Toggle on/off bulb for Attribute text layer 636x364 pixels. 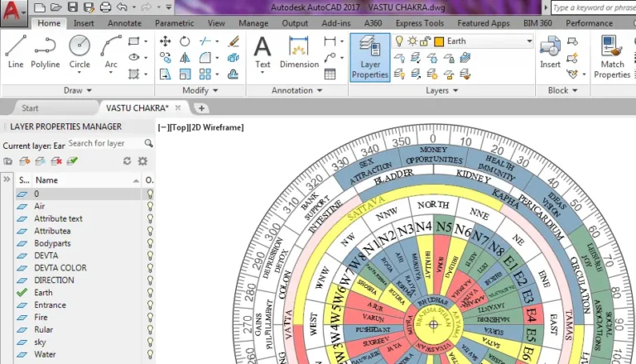click(x=150, y=218)
